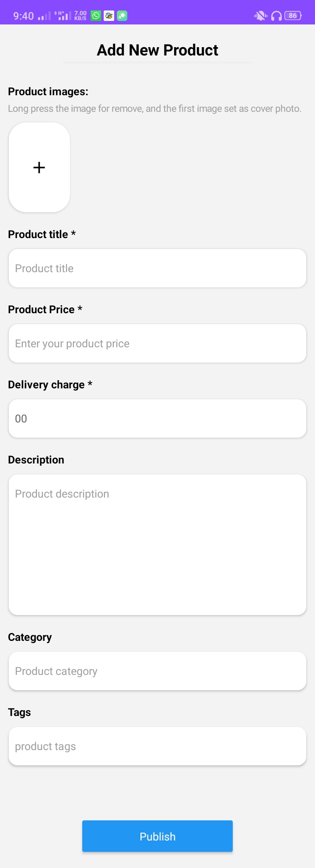Image resolution: width=315 pixels, height=868 pixels.
Task: Tap the 9:40 clock in status bar
Action: (24, 16)
